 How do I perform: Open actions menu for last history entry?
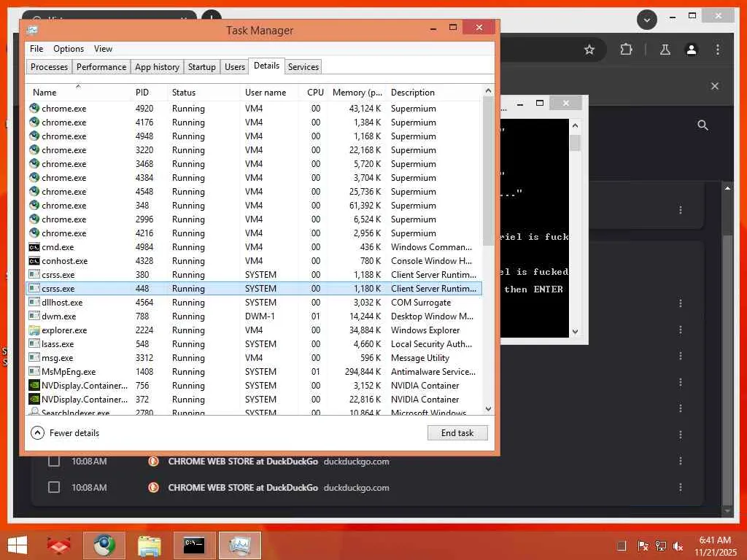[681, 487]
